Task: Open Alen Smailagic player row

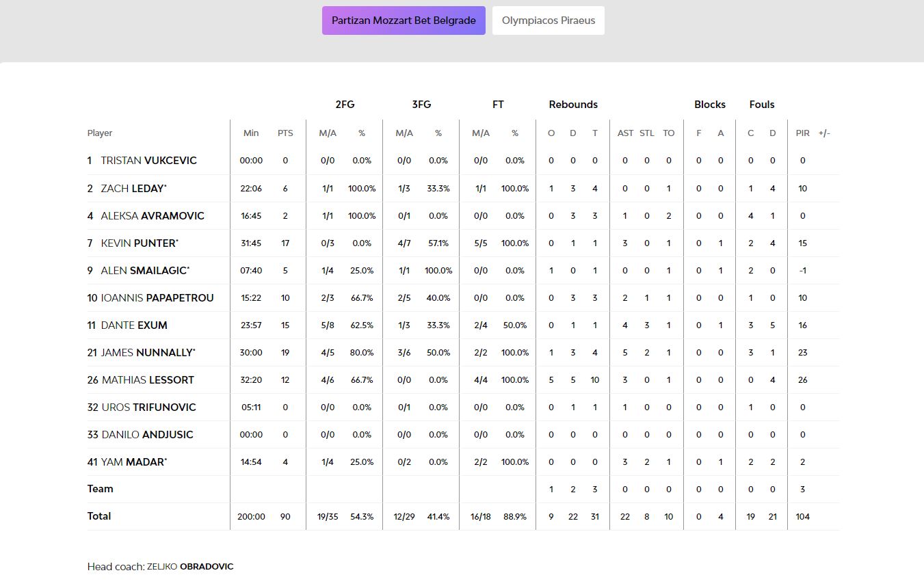Action: pos(144,270)
